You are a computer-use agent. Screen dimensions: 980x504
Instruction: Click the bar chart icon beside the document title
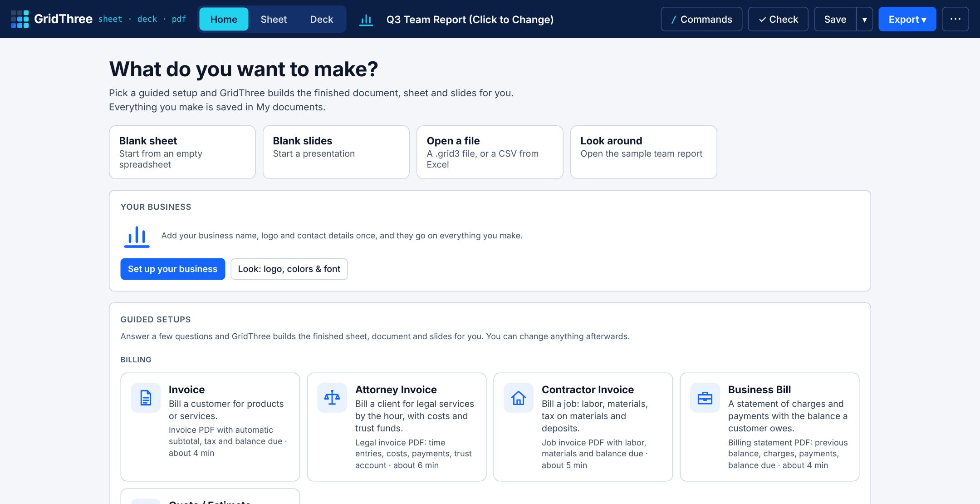(366, 20)
